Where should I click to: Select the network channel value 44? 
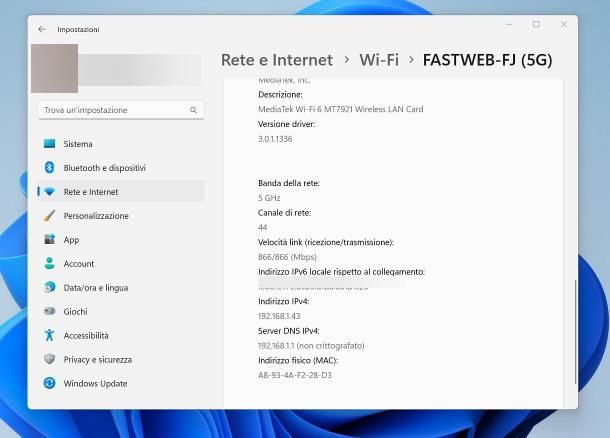tap(263, 227)
